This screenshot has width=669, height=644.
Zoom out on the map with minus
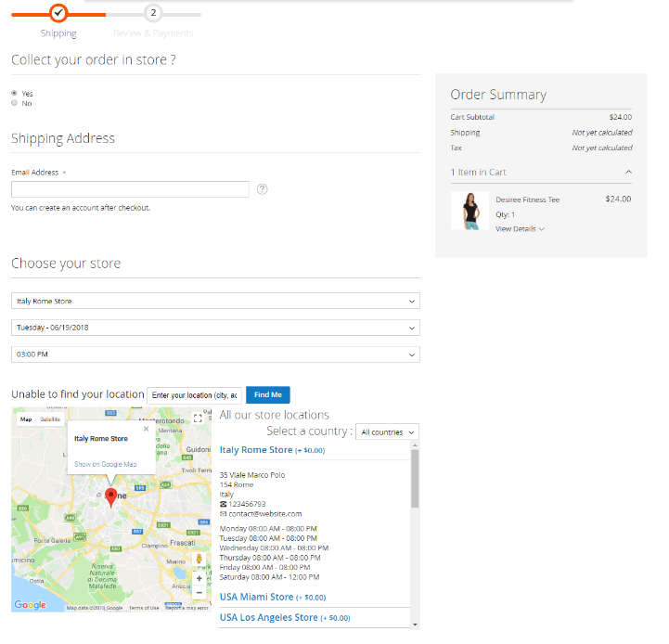coord(199,593)
